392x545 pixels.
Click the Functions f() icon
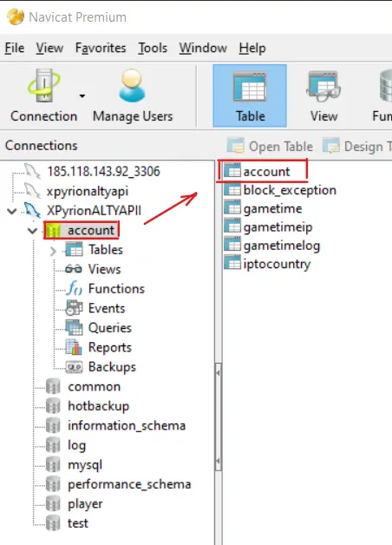click(x=74, y=288)
